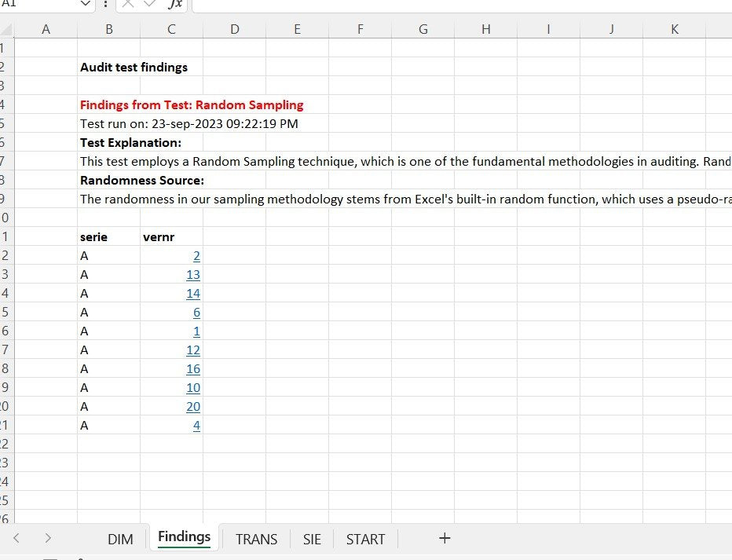Open the SIE sheet tab

313,539
